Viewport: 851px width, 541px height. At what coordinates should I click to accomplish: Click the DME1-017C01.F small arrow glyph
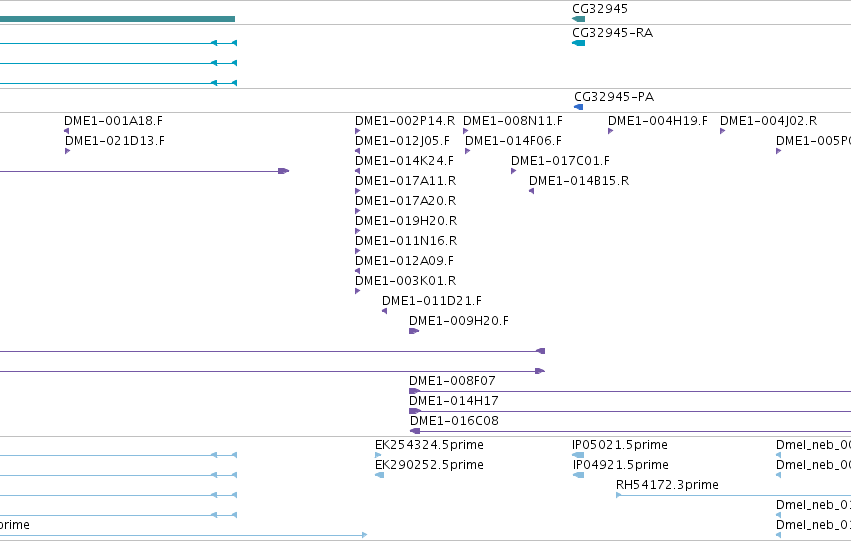tap(514, 171)
